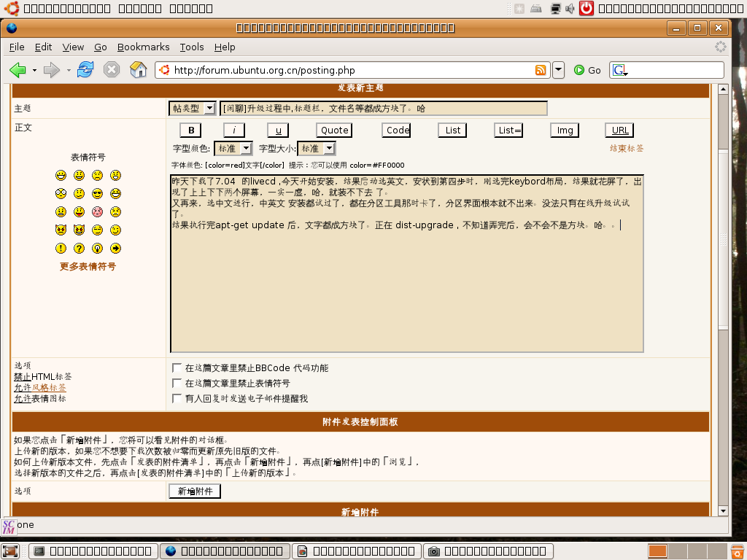Open the font size dropdown
Viewport: 747px width, 560px height.
tap(317, 149)
